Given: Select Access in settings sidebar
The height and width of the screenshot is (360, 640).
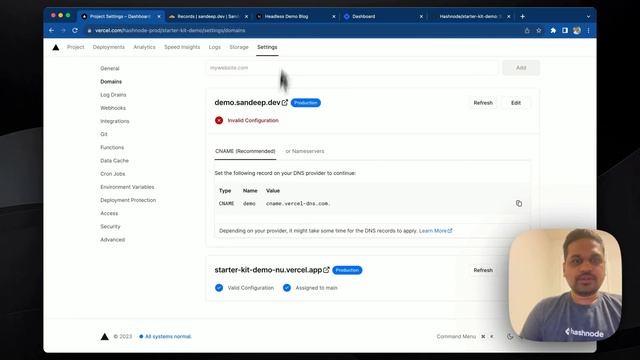Looking at the screenshot, I should [109, 213].
